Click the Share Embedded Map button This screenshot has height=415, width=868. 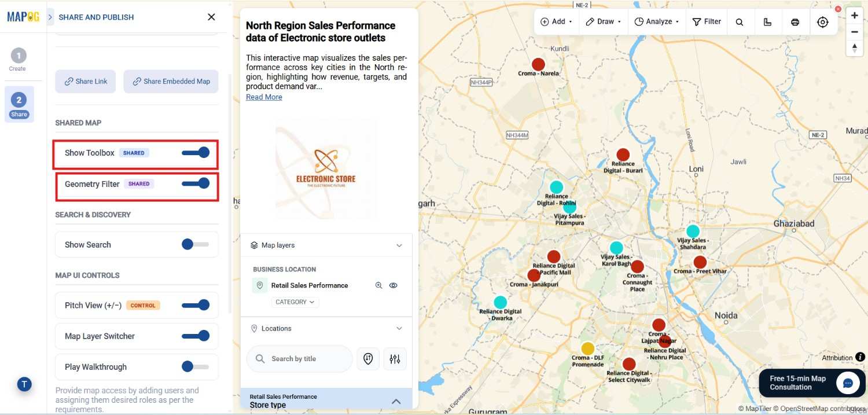(x=171, y=82)
